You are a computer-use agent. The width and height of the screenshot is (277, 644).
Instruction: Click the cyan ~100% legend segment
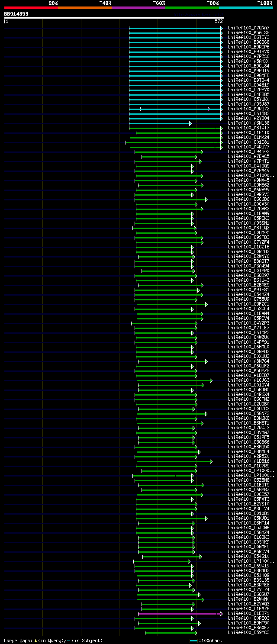tap(246, 7)
